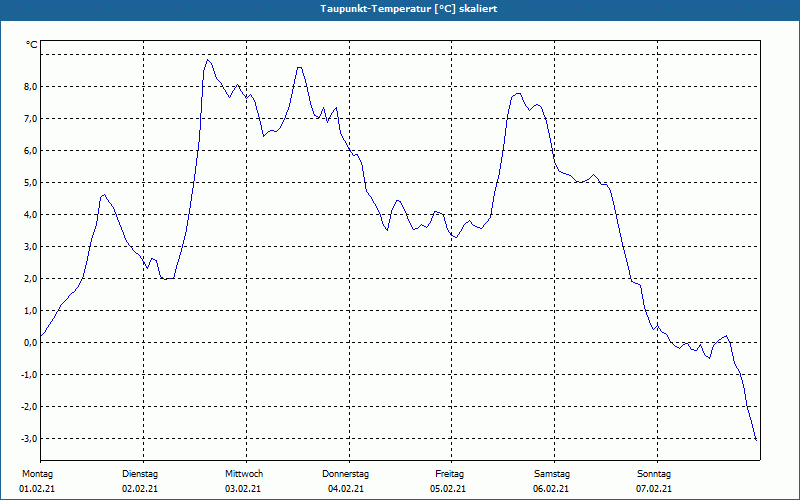The width and height of the screenshot is (800, 500).
Task: Click the 7,0 y-axis label
Action: click(x=31, y=119)
